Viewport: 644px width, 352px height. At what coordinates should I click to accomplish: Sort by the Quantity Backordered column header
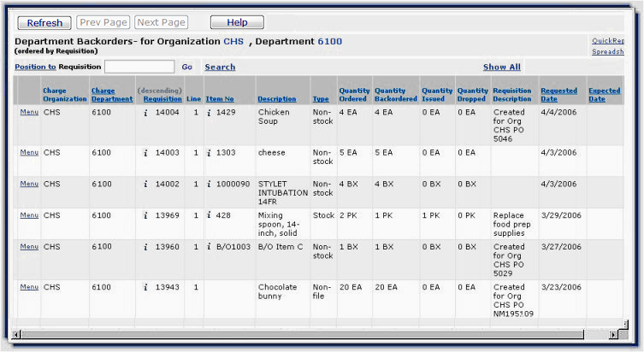tap(395, 94)
